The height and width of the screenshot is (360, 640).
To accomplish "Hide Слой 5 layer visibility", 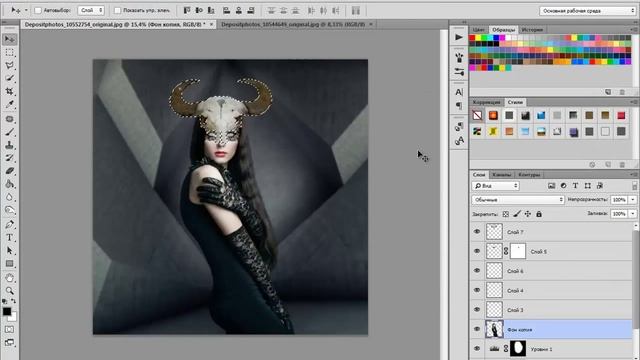I will (x=477, y=251).
